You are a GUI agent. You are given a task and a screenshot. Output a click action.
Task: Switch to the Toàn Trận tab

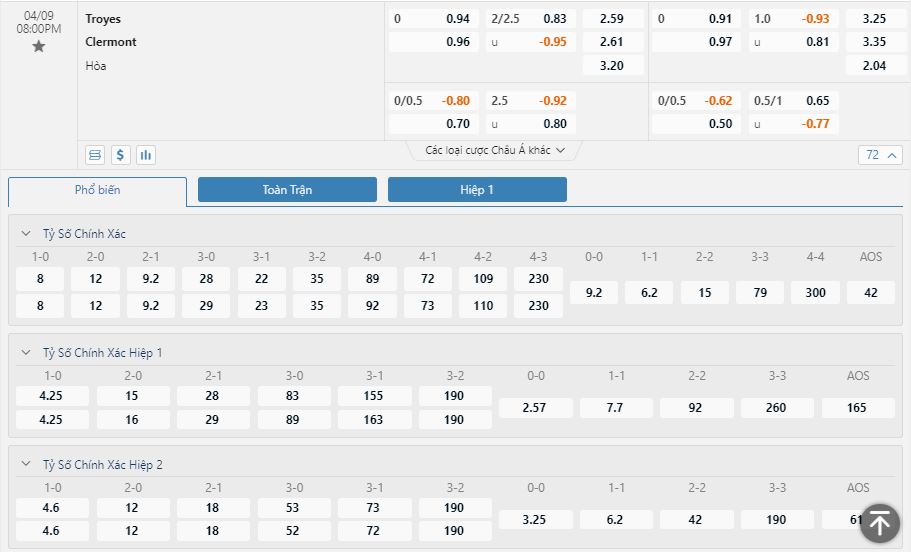click(x=287, y=190)
